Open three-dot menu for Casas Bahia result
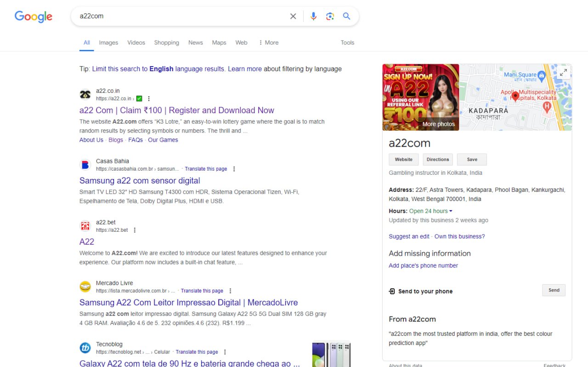The width and height of the screenshot is (588, 367). tap(234, 169)
